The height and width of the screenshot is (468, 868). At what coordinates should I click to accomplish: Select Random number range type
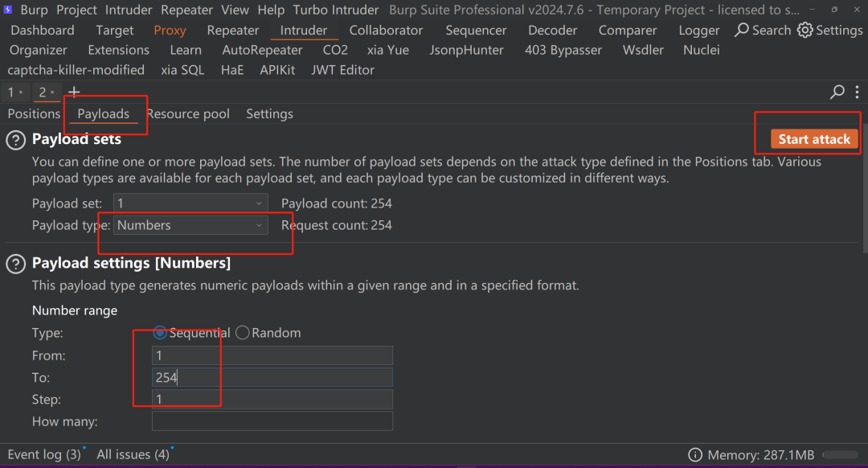pyautogui.click(x=242, y=332)
